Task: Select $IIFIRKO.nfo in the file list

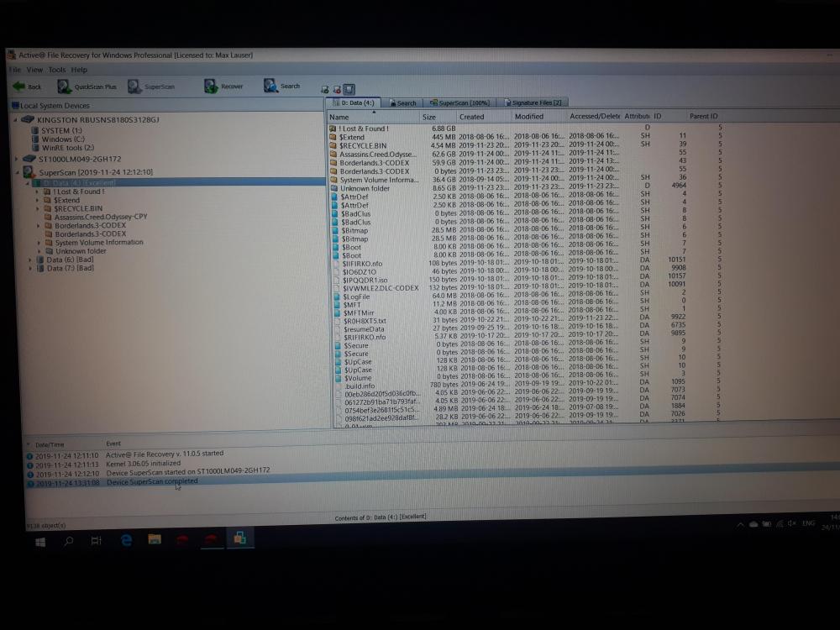Action: [x=362, y=264]
